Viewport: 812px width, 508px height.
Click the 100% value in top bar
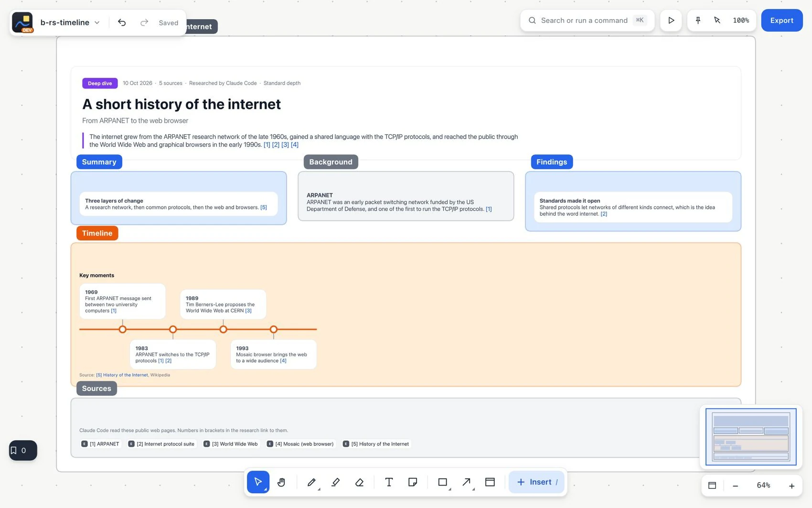[x=741, y=20]
